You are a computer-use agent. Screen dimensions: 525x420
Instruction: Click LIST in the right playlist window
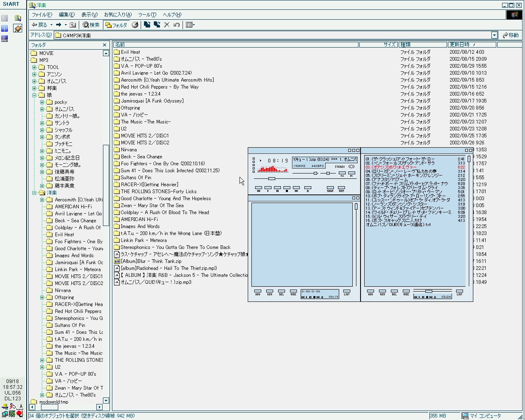(459, 292)
